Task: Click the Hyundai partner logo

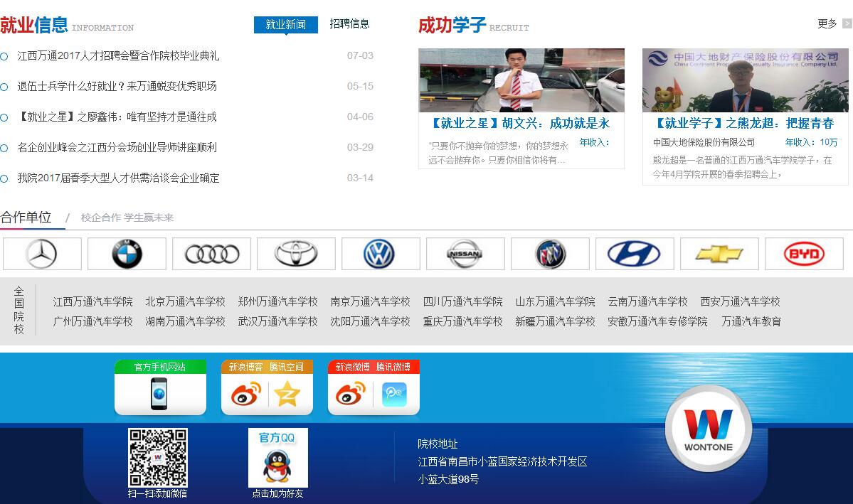Action: pyautogui.click(x=635, y=254)
